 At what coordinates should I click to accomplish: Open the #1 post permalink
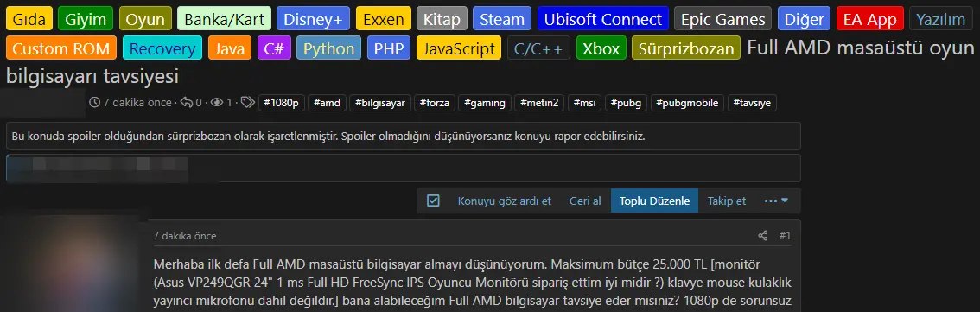click(x=785, y=236)
